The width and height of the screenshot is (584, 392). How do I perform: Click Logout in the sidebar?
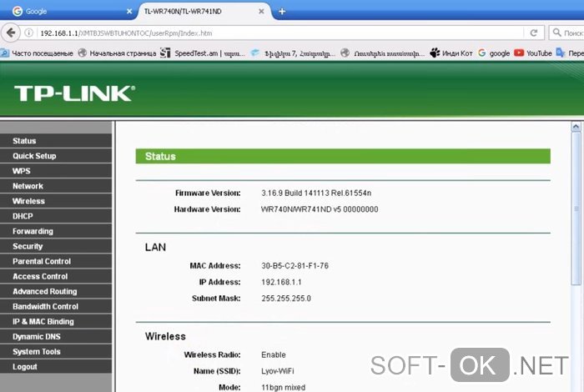[x=56, y=367]
